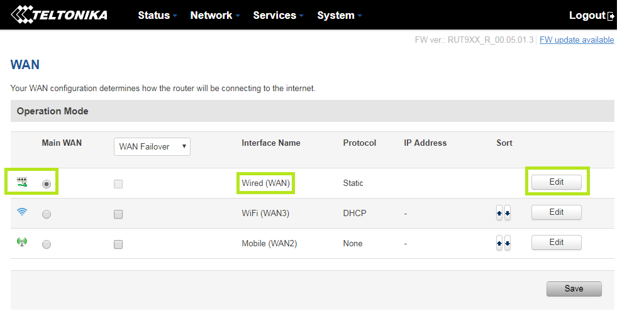Click the Mobile antenna icon
644x311 pixels.
[22, 243]
